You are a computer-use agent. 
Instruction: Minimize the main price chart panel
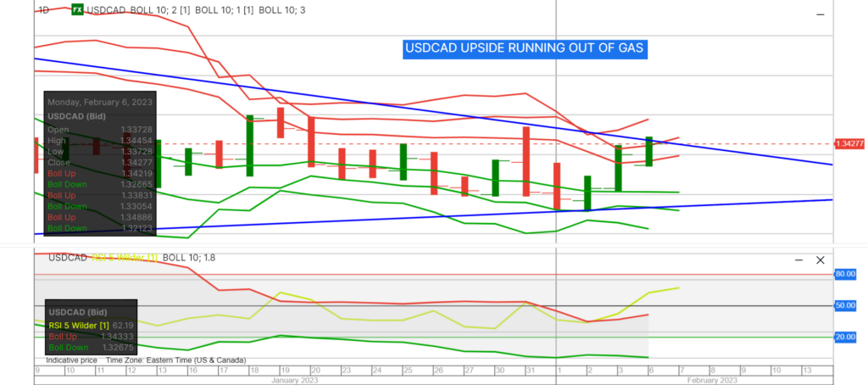point(820,15)
